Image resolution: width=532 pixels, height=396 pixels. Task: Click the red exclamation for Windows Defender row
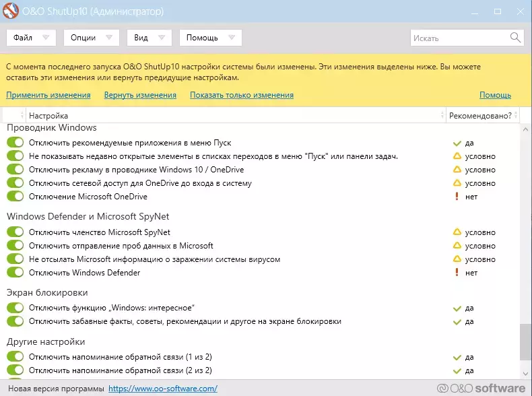point(457,272)
